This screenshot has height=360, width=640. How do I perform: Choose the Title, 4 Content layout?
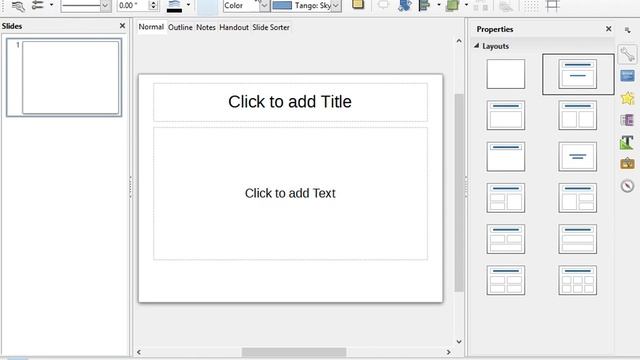(506, 280)
